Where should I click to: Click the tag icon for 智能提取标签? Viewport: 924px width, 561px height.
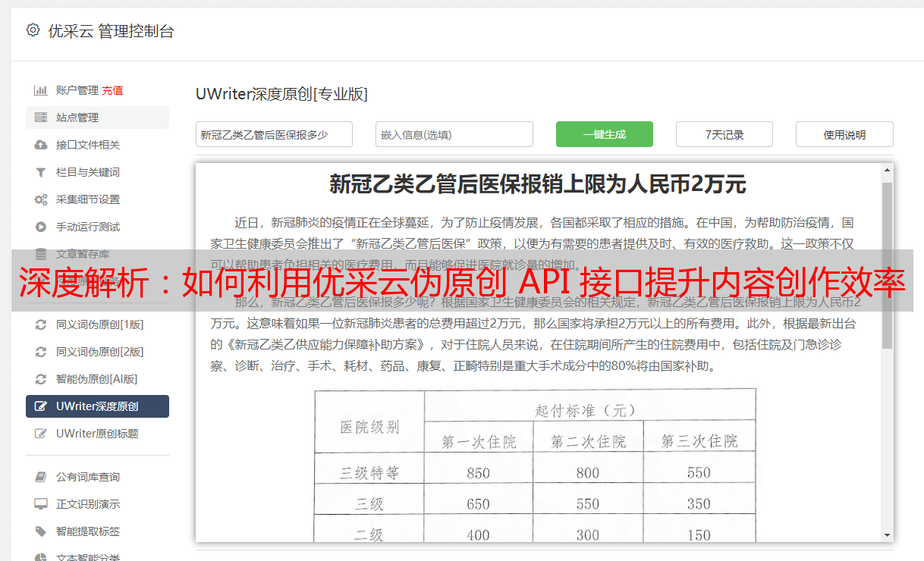click(x=41, y=531)
